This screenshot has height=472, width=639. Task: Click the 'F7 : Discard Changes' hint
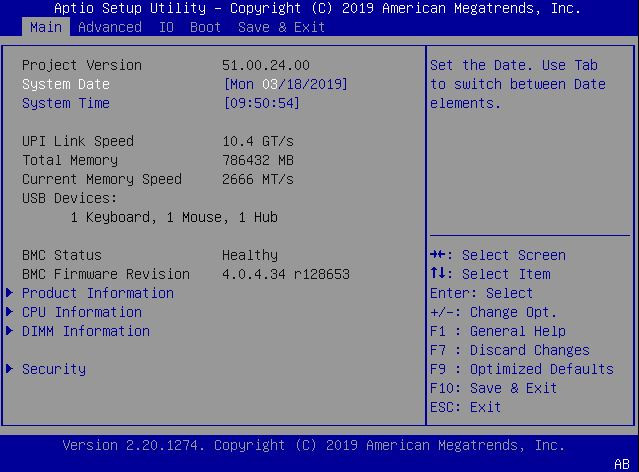pyautogui.click(x=510, y=350)
